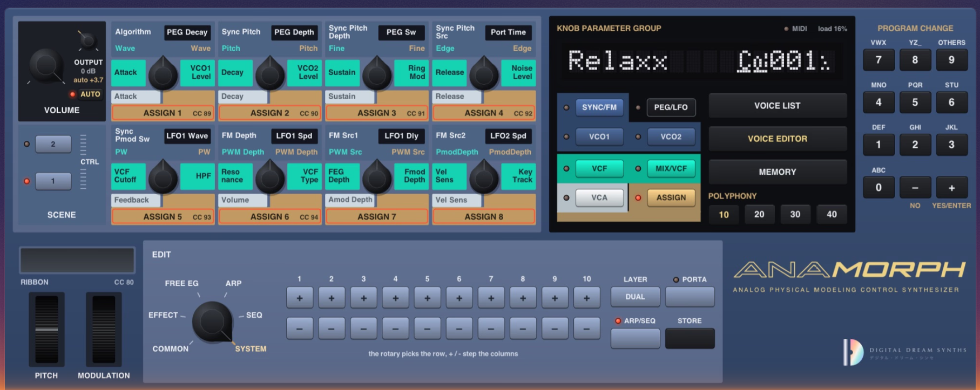Viewport: 980px width, 390px height.
Task: Set polyphony to 40 voices
Action: coord(832,214)
